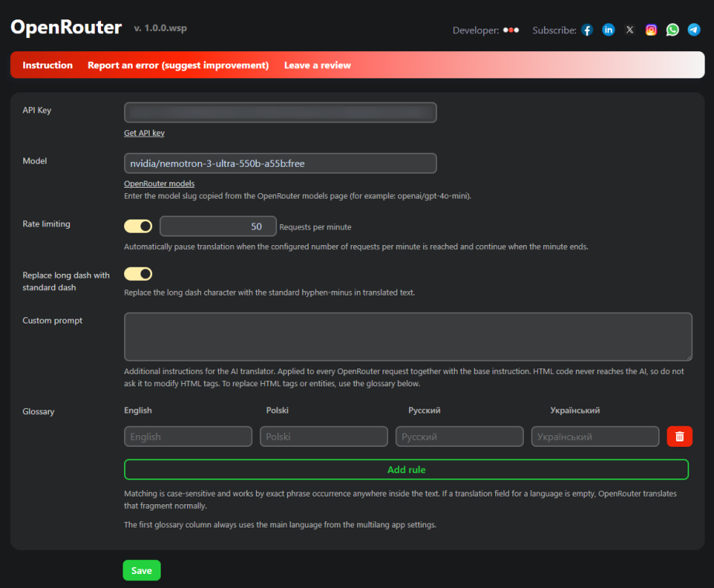Click the 'Developer:' label
The image size is (714, 588).
[x=476, y=30]
